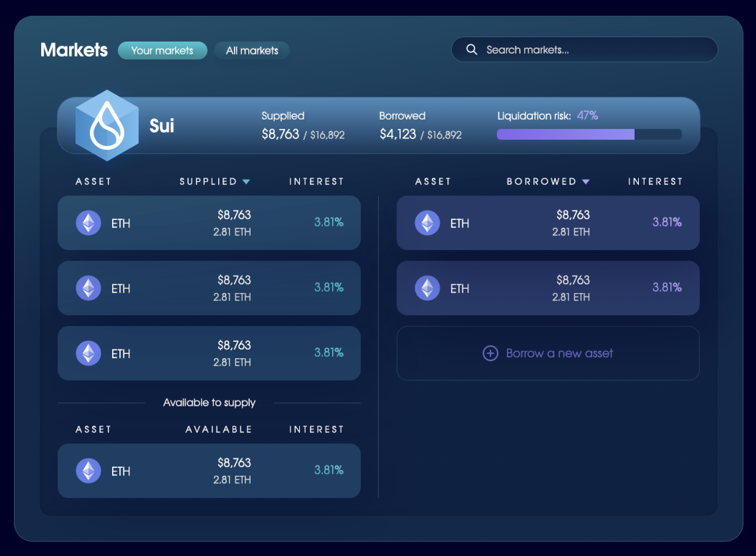Click ETH icon under Available to supply
The image size is (756, 556).
coord(88,471)
